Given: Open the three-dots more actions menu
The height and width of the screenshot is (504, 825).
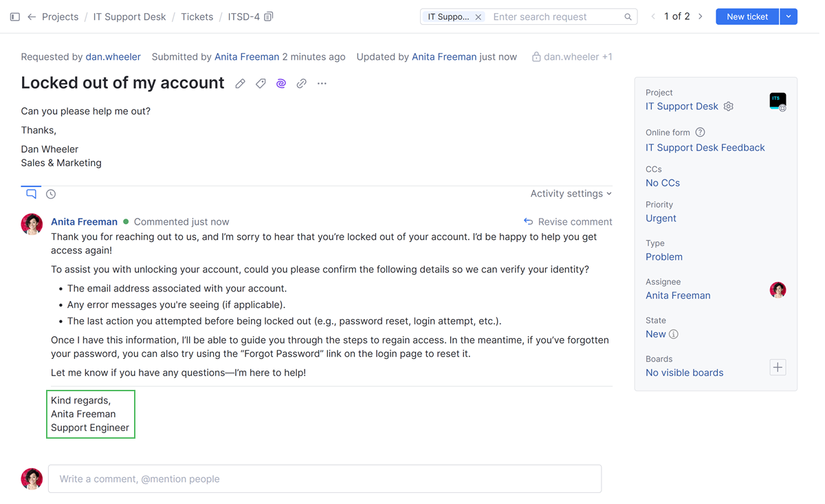Looking at the screenshot, I should point(322,84).
